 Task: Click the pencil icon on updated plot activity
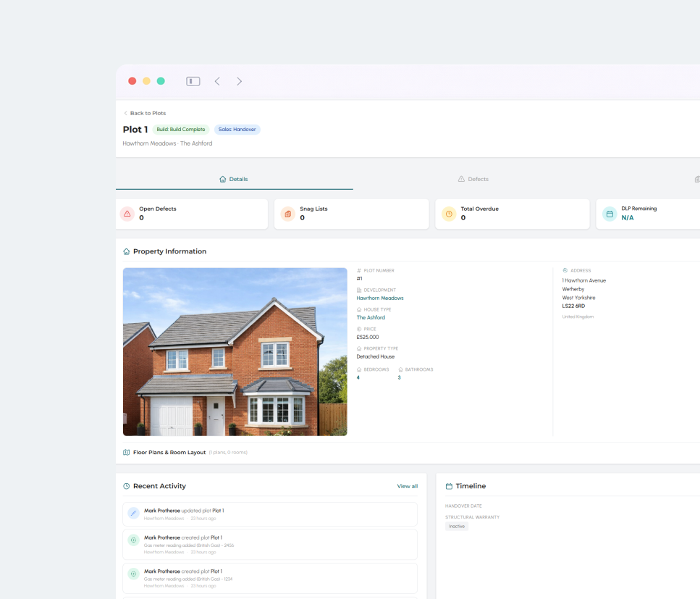[x=134, y=514]
